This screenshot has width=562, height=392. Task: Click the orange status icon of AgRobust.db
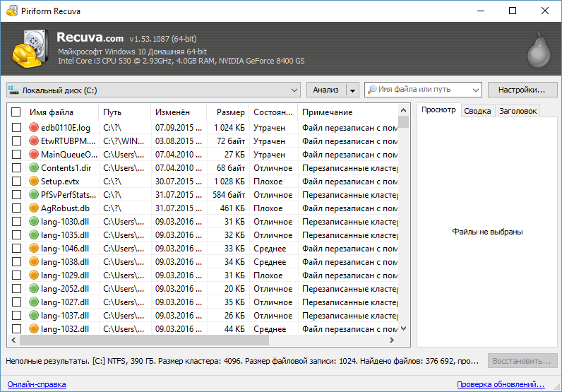point(34,208)
